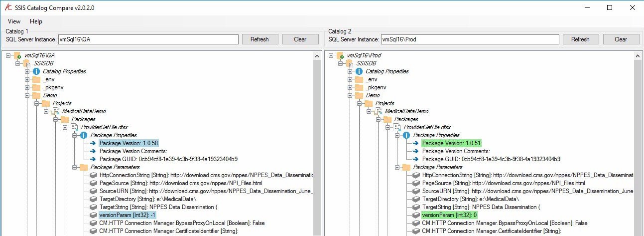
Task: Collapse the vmSql16\QA root node
Action: pyautogui.click(x=8, y=55)
